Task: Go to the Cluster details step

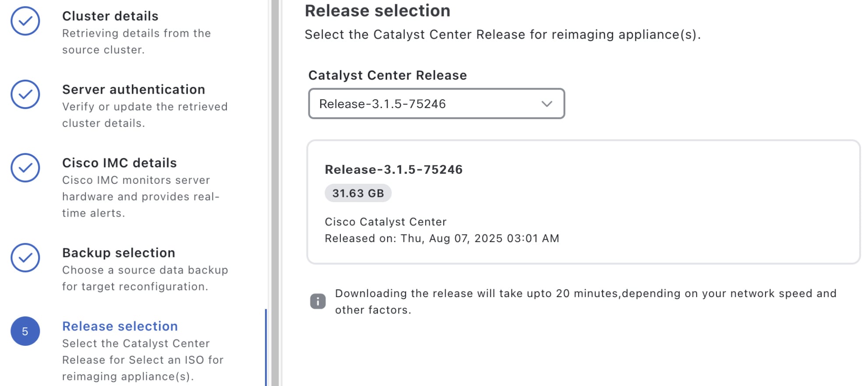Action: [110, 16]
